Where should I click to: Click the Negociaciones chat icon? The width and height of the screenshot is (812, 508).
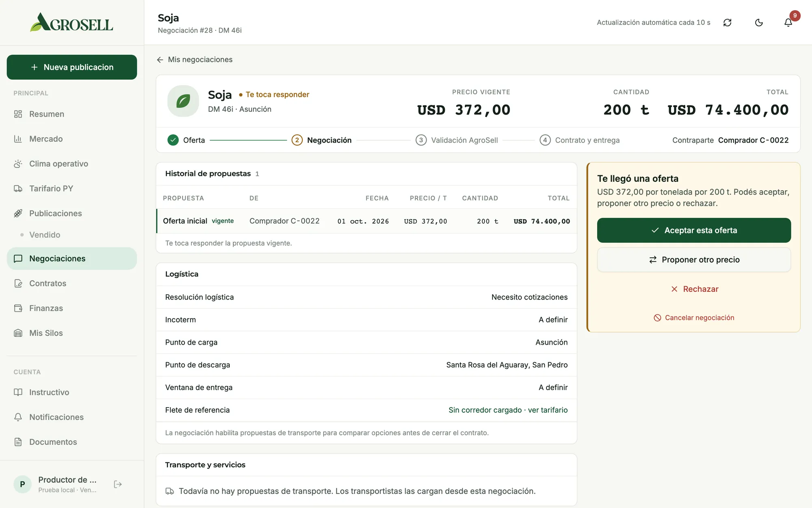(18, 258)
